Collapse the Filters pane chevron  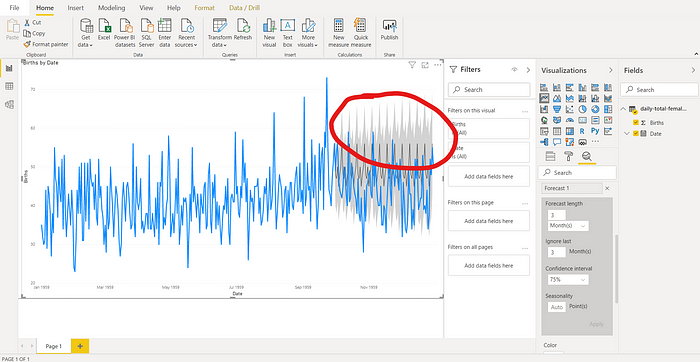click(x=528, y=70)
